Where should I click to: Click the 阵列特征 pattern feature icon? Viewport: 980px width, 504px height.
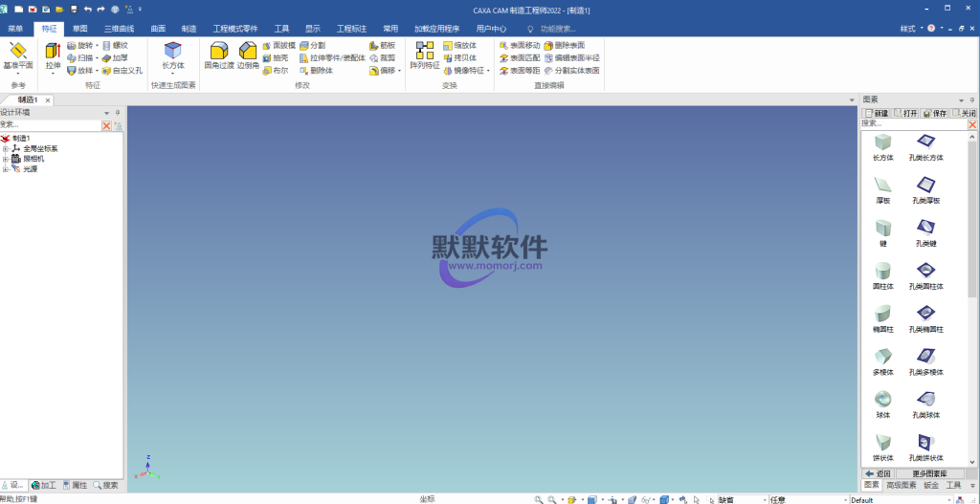pyautogui.click(x=425, y=52)
